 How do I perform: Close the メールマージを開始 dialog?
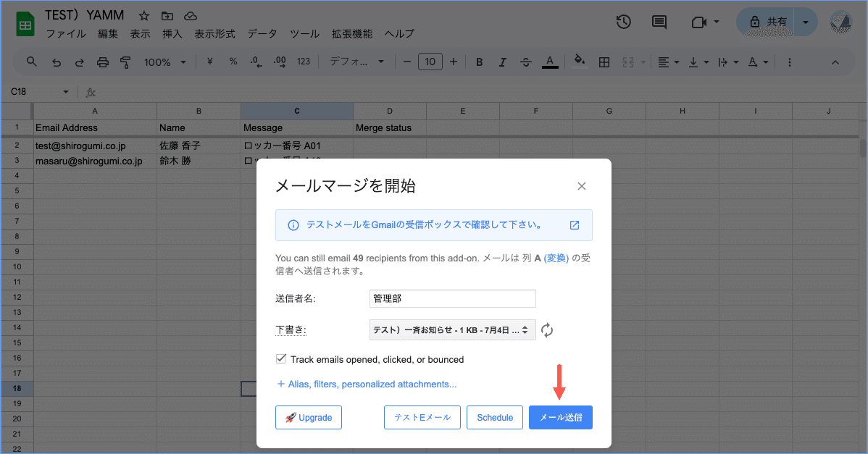pos(581,186)
